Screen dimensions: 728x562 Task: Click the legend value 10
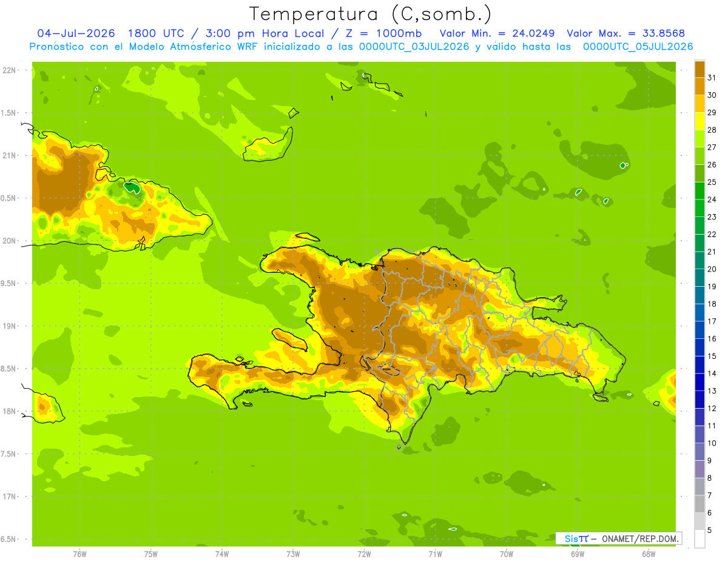(712, 443)
